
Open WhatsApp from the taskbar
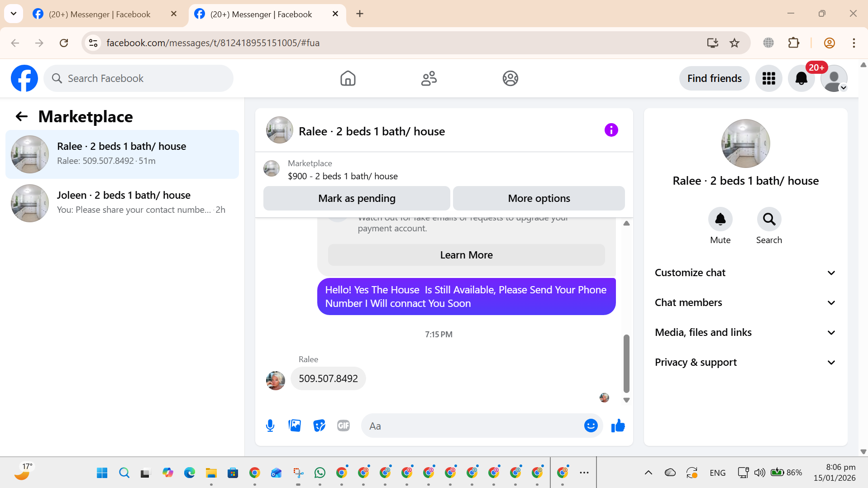tap(320, 473)
